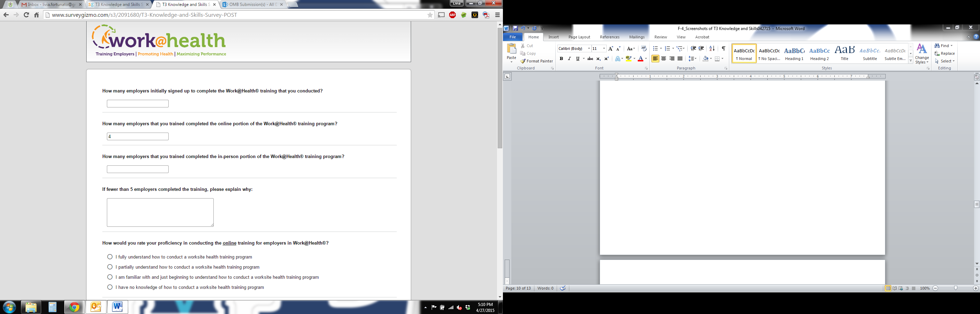Click the Save icon in Word's quick access toolbar
980x314 pixels.
[515, 28]
